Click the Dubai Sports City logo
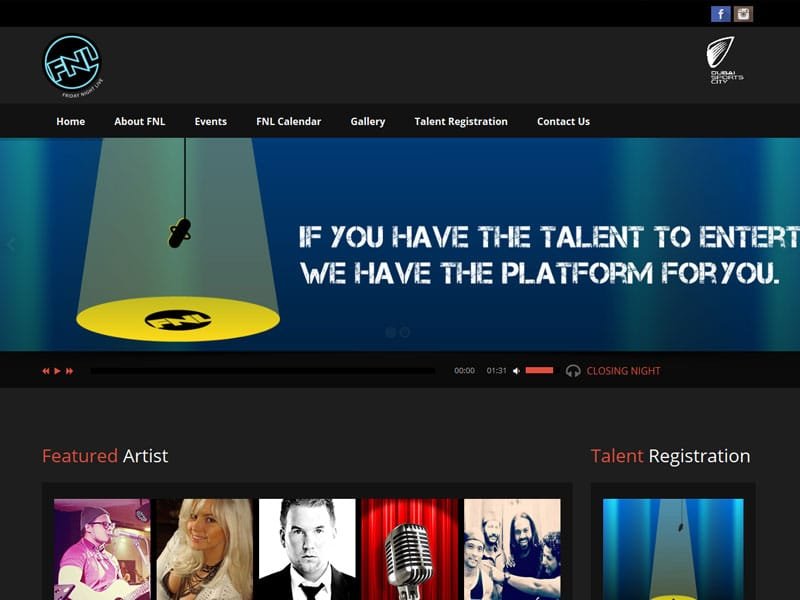Screen dimensions: 800x600 click(724, 60)
